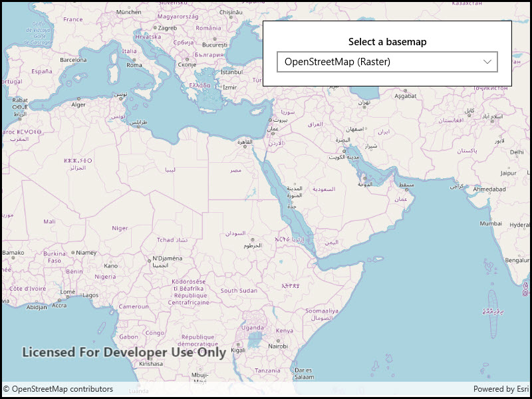Click the South Sudan country label

point(239,291)
